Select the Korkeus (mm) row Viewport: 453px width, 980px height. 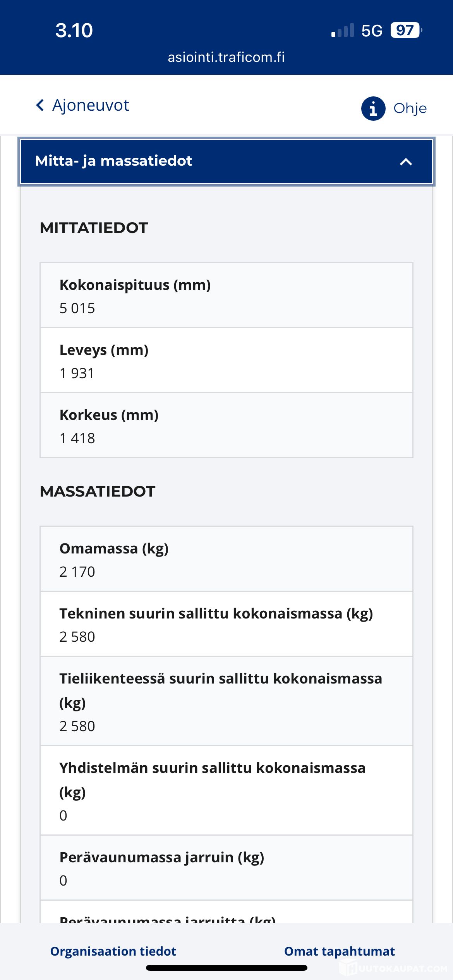pos(226,426)
